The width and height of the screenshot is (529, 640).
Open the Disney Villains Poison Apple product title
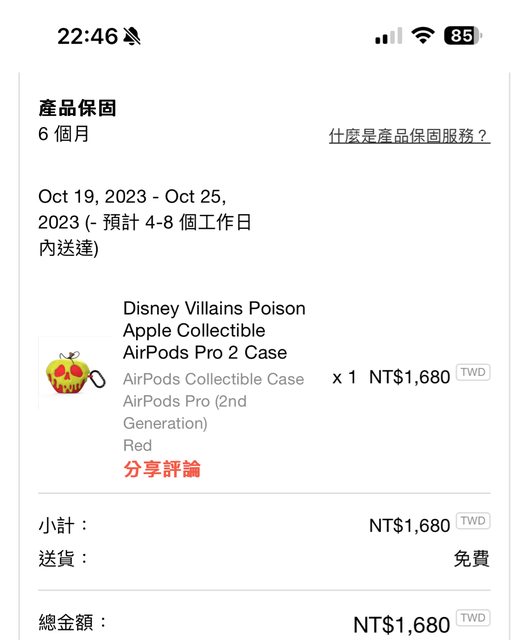(x=214, y=330)
